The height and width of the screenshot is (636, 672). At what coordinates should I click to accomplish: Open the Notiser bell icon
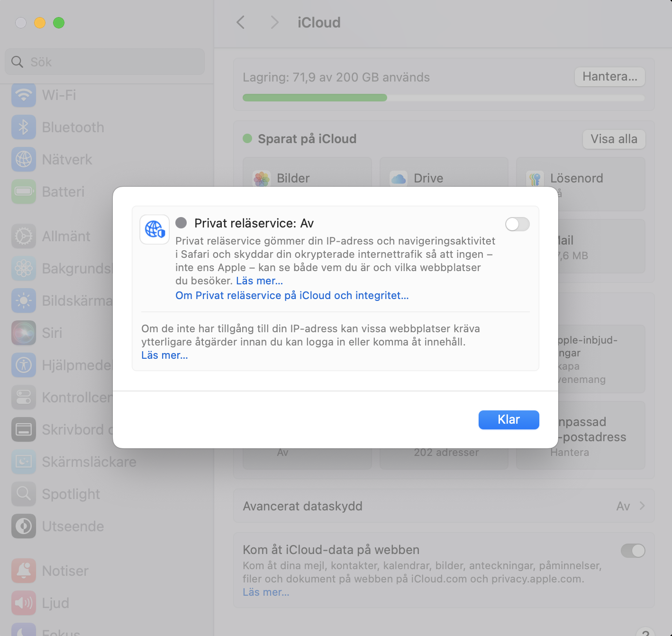click(24, 571)
